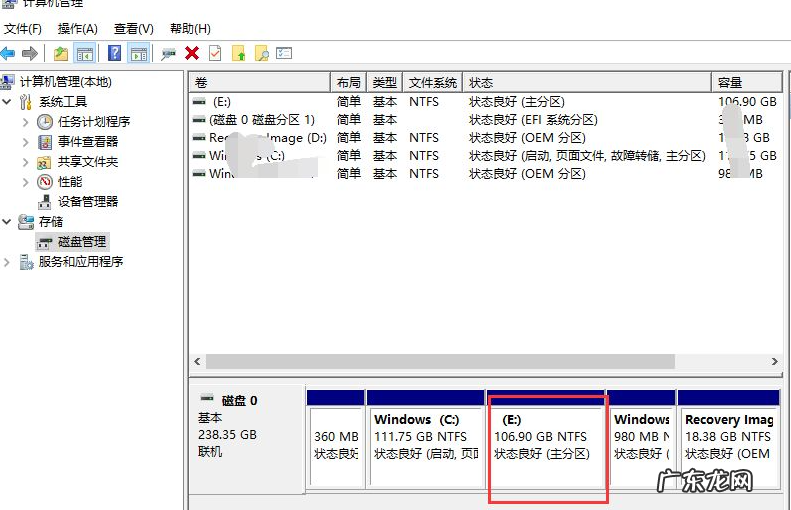The image size is (791, 510).
Task: Select 计算机管理(本地) root node
Action: coord(66,82)
